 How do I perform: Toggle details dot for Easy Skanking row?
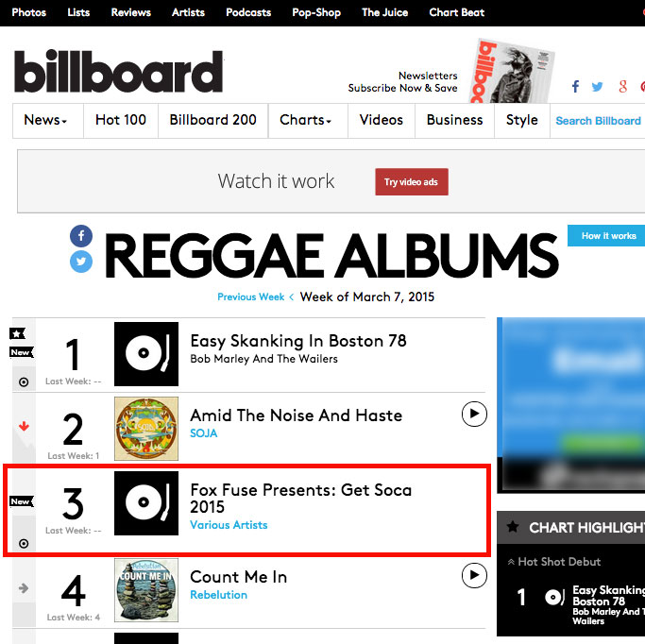coord(23,382)
